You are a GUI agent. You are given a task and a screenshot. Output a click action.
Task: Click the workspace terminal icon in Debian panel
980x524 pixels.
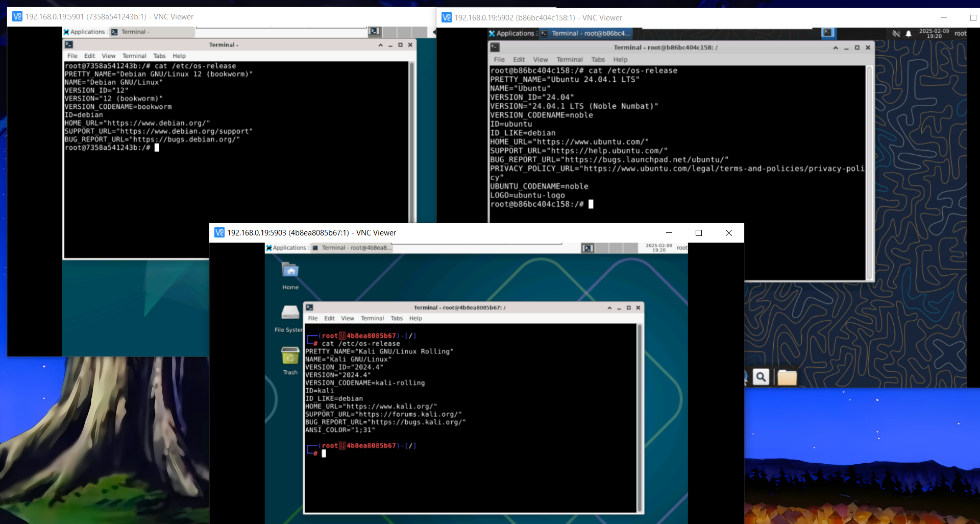point(375,31)
